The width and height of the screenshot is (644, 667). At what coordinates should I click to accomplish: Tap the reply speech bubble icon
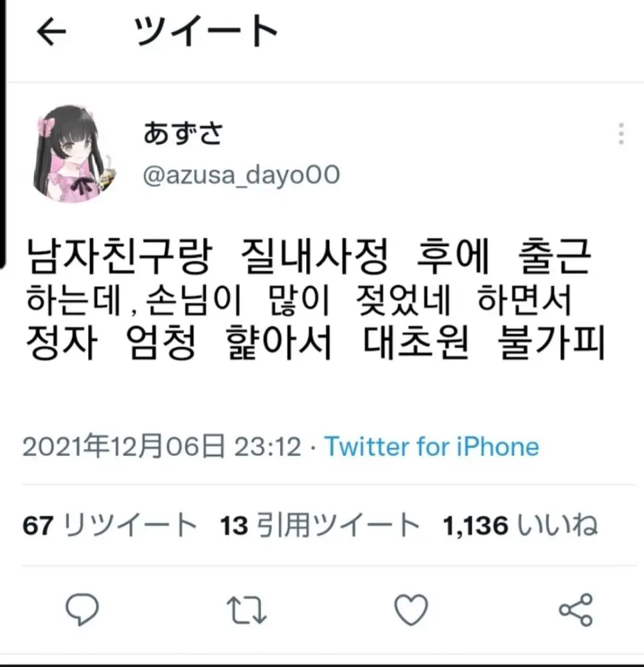[82, 609]
